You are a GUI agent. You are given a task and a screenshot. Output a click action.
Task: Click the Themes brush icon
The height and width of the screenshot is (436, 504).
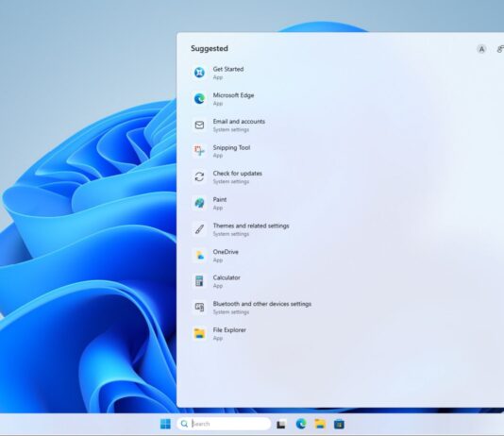coord(199,229)
